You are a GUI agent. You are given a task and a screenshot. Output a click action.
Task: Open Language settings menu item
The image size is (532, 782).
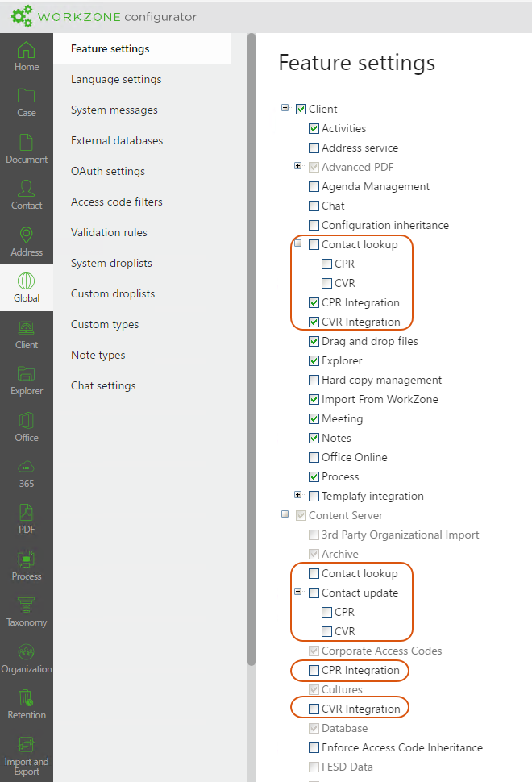(x=116, y=79)
